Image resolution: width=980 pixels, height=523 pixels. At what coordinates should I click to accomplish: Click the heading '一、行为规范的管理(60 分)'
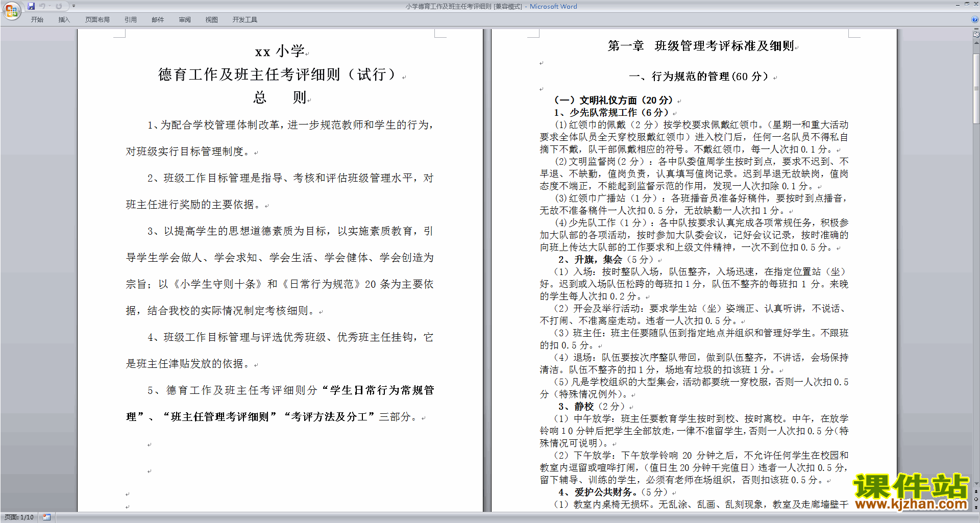[x=699, y=77]
